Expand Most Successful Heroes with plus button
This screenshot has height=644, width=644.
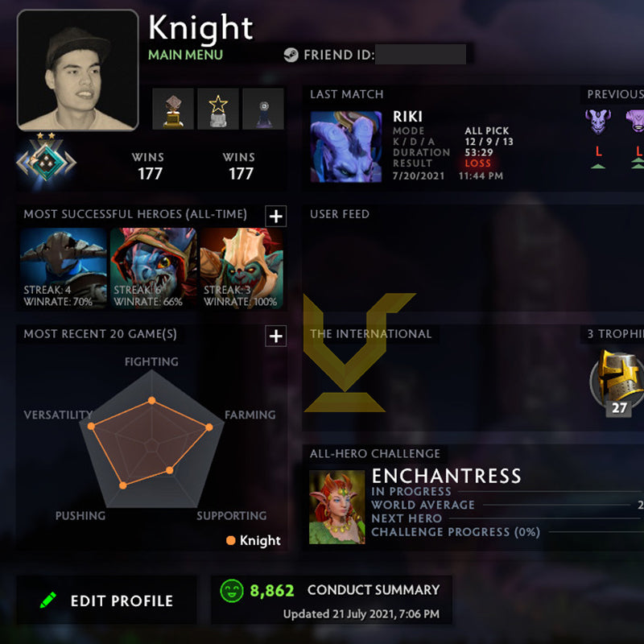pos(275,216)
